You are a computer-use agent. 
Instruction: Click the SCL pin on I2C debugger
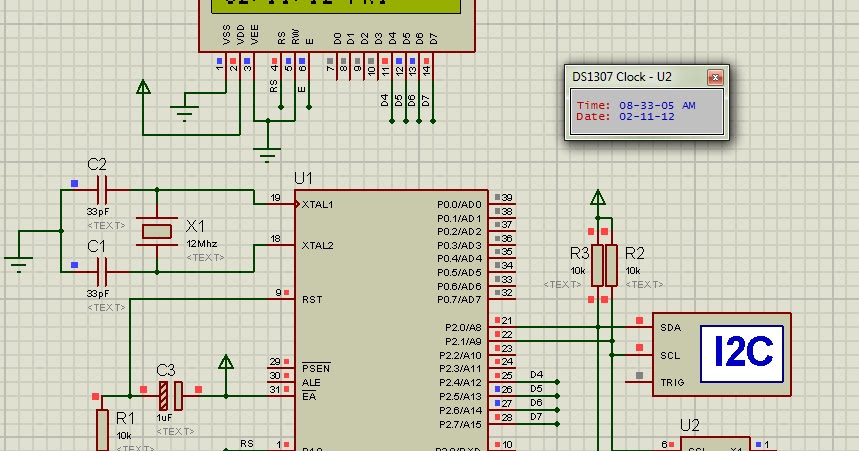(671, 355)
